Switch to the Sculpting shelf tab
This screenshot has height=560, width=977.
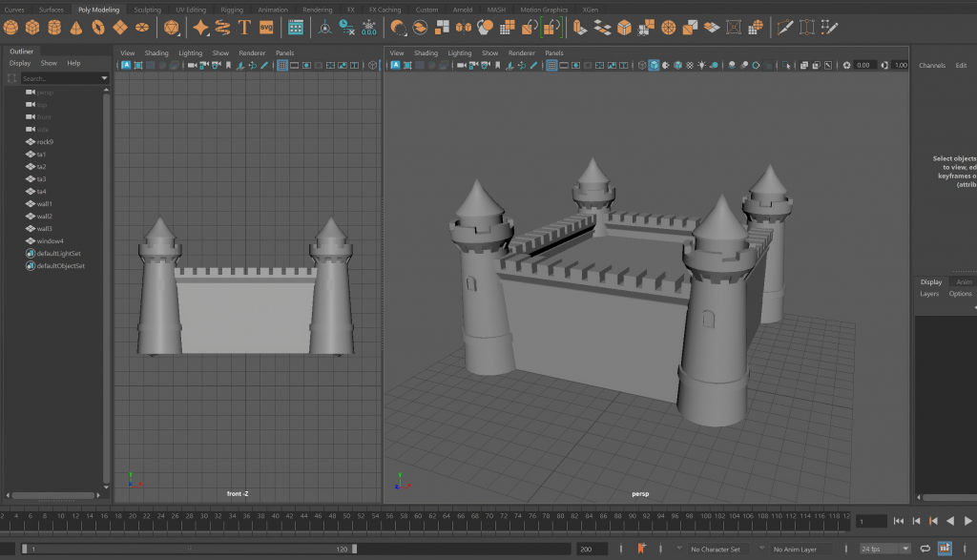[x=147, y=10]
